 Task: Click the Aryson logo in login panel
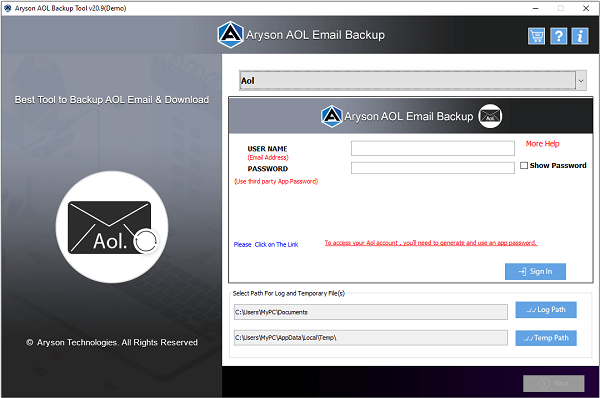(x=331, y=116)
